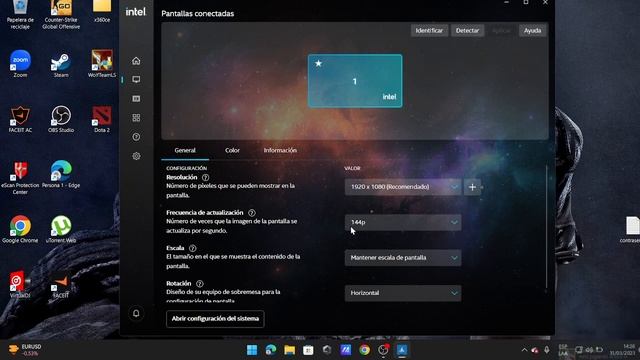Open File Explorer from the taskbar

(x=290, y=350)
